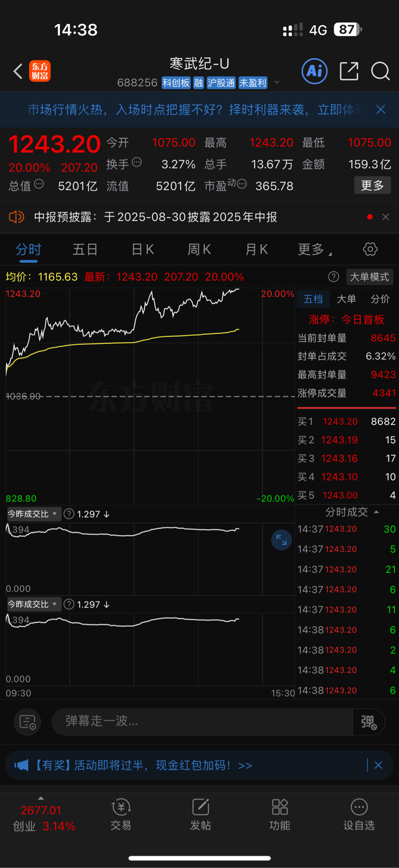399x868 pixels.
Task: Tap the info icon next to 总值
Action: click(x=39, y=184)
